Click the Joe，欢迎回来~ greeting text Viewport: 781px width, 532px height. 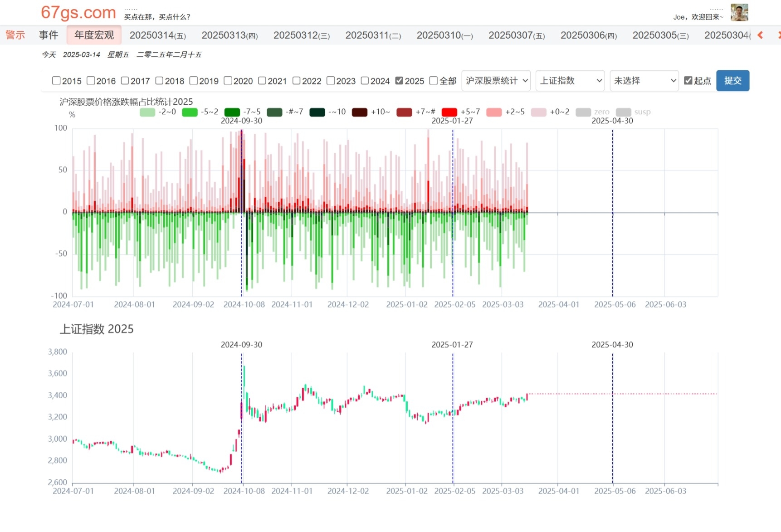click(698, 17)
